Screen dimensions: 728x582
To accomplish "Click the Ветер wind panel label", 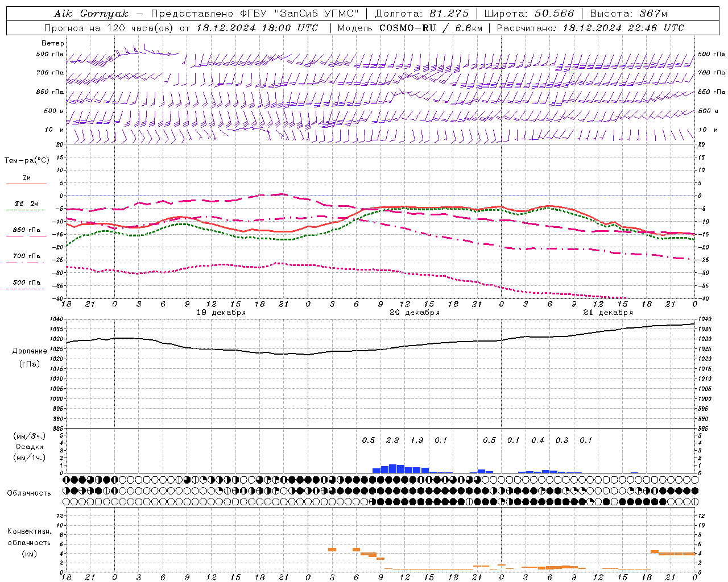I will coord(53,43).
